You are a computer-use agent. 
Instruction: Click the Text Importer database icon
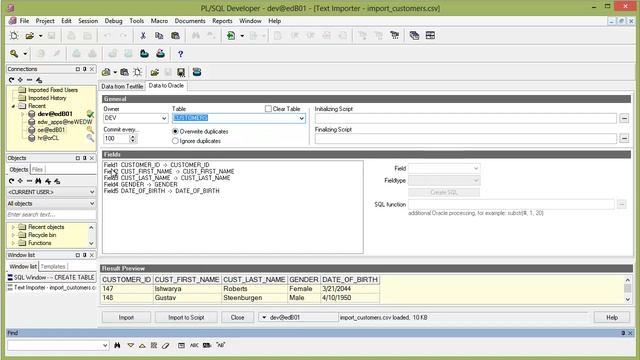point(197,72)
